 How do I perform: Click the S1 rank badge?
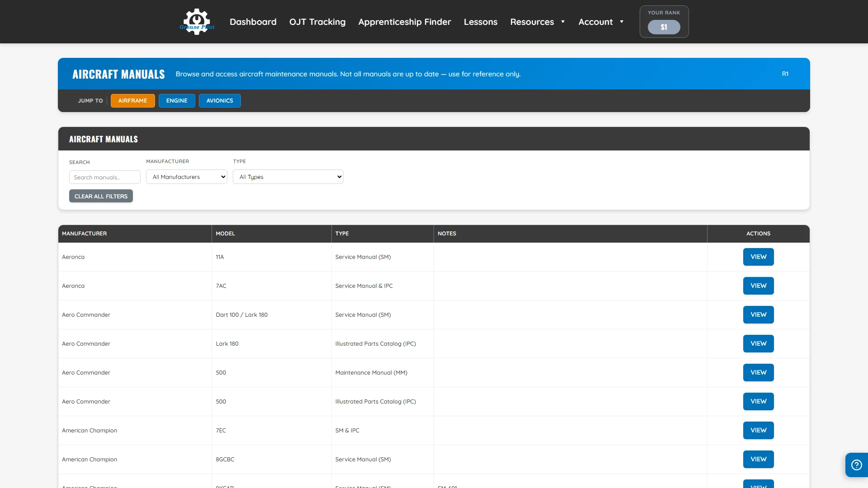point(664,27)
